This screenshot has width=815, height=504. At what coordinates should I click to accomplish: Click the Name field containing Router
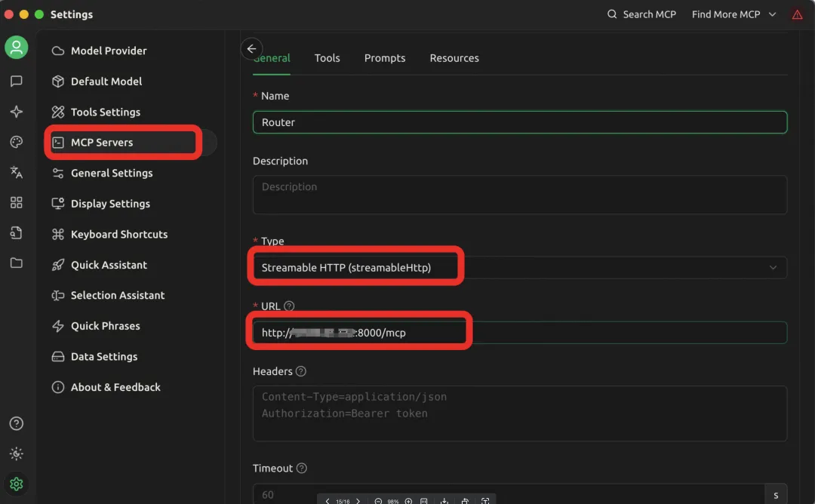519,121
